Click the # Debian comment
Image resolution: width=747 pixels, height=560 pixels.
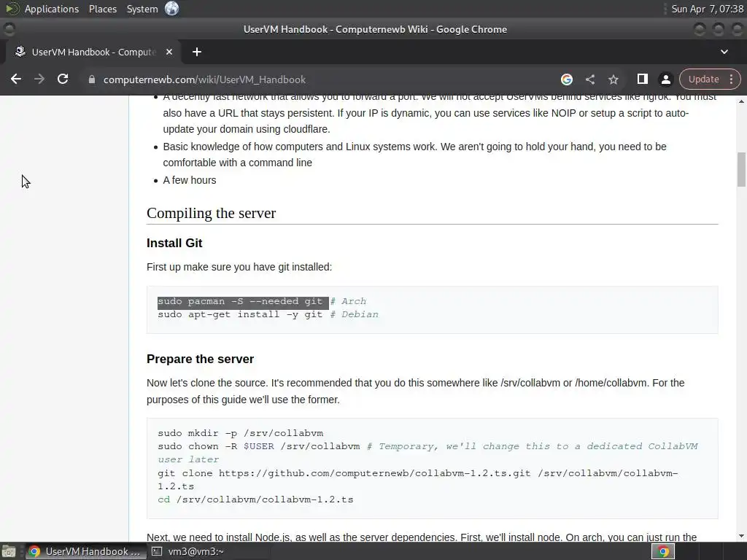point(355,315)
